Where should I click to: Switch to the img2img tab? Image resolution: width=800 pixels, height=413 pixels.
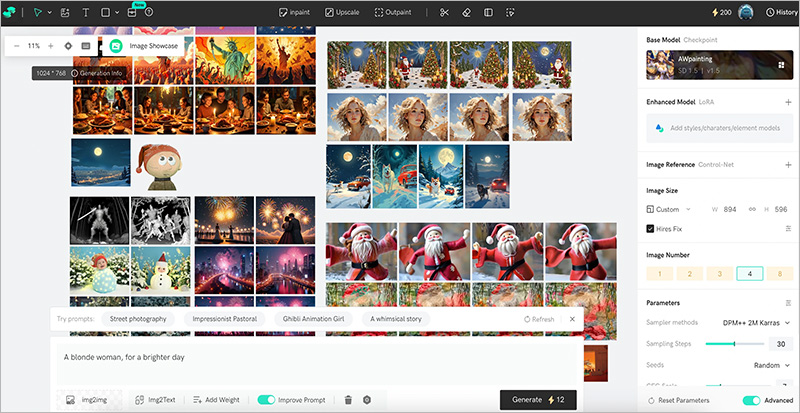point(89,400)
